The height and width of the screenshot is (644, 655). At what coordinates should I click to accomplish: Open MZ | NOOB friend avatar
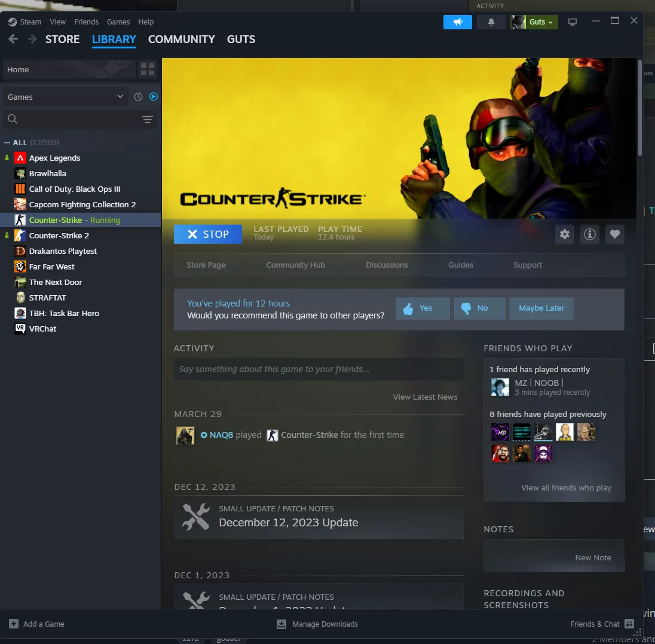500,387
